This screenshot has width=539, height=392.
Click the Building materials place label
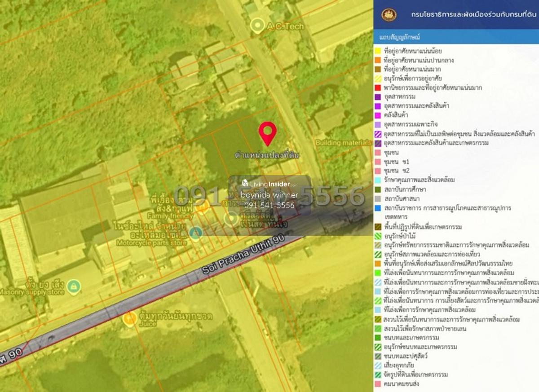344,143
